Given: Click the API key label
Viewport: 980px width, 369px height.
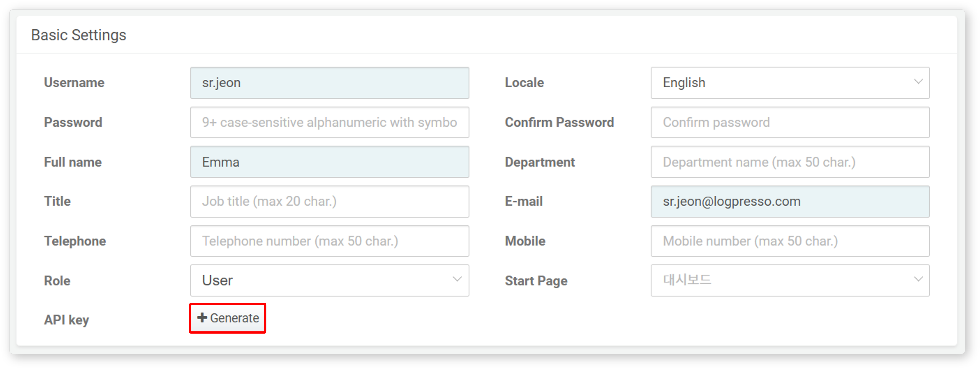Looking at the screenshot, I should click(67, 320).
